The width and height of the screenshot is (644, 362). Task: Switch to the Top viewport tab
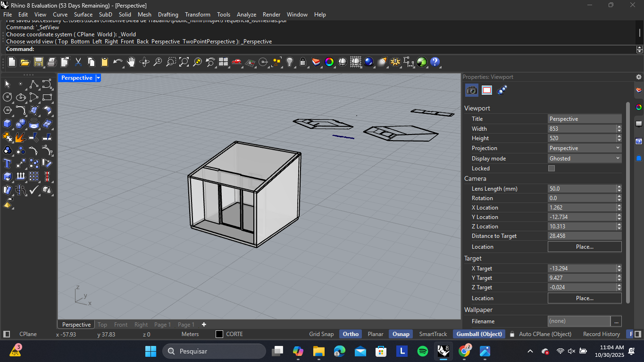(102, 325)
